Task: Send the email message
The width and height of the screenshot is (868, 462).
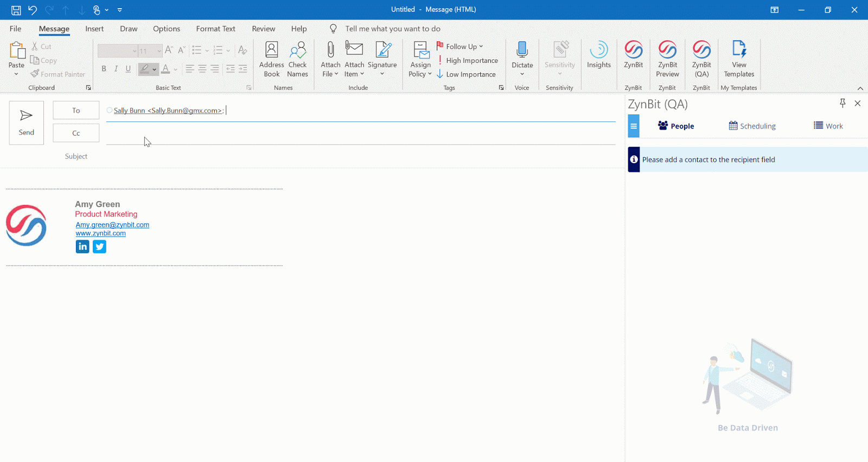Action: coord(26,123)
